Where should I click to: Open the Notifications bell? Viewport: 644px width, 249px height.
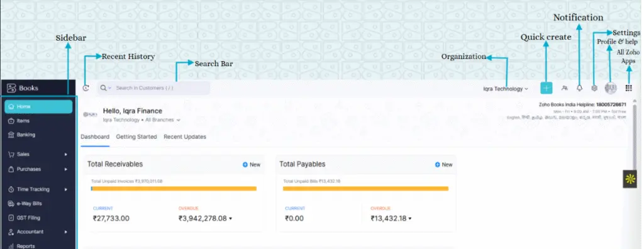pos(579,88)
